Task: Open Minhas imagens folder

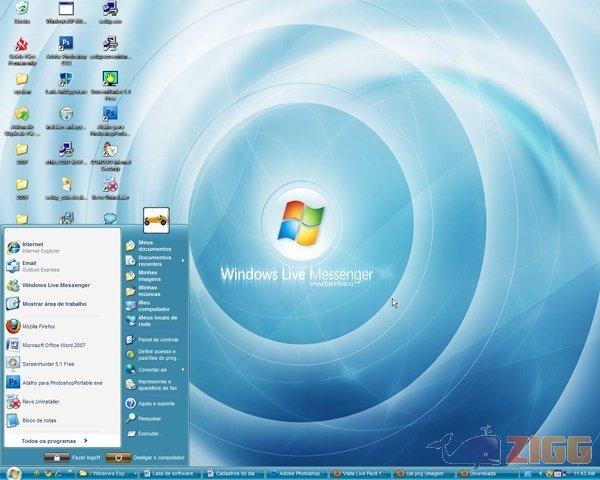Action: point(155,276)
